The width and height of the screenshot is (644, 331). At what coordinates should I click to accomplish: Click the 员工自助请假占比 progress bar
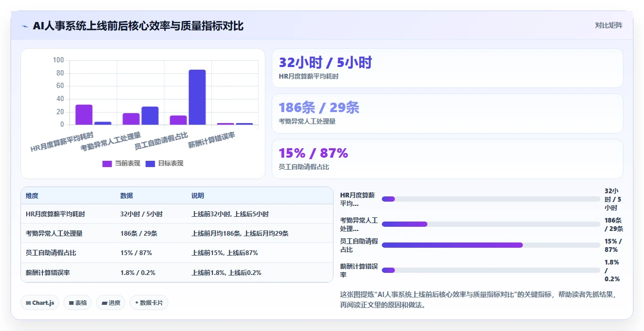491,245
